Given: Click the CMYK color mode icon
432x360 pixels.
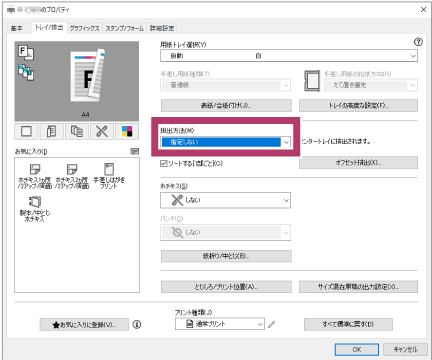Looking at the screenshot, I should (x=127, y=131).
